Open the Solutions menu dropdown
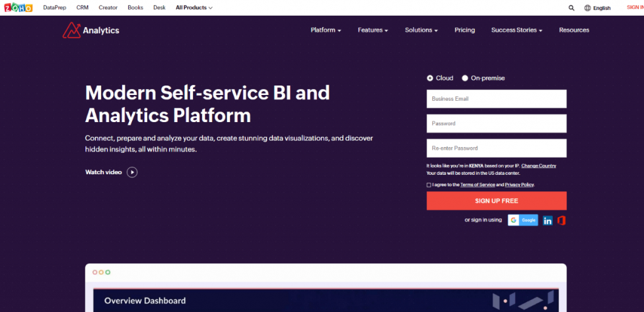Viewport: 644px width, 312px height. [x=421, y=30]
